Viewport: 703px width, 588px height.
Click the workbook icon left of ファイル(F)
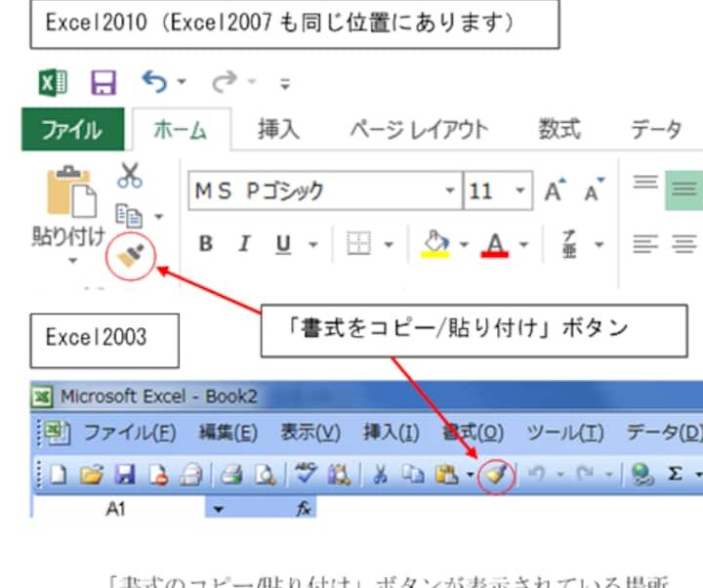point(59,433)
